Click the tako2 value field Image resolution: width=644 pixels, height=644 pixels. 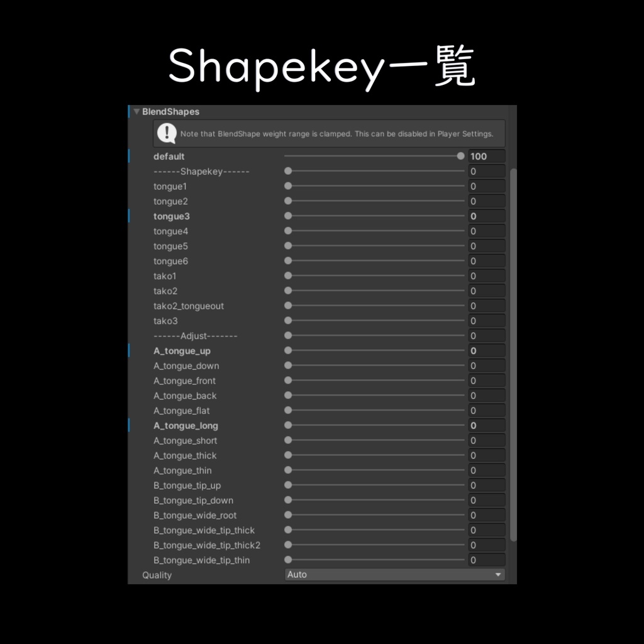coord(487,291)
